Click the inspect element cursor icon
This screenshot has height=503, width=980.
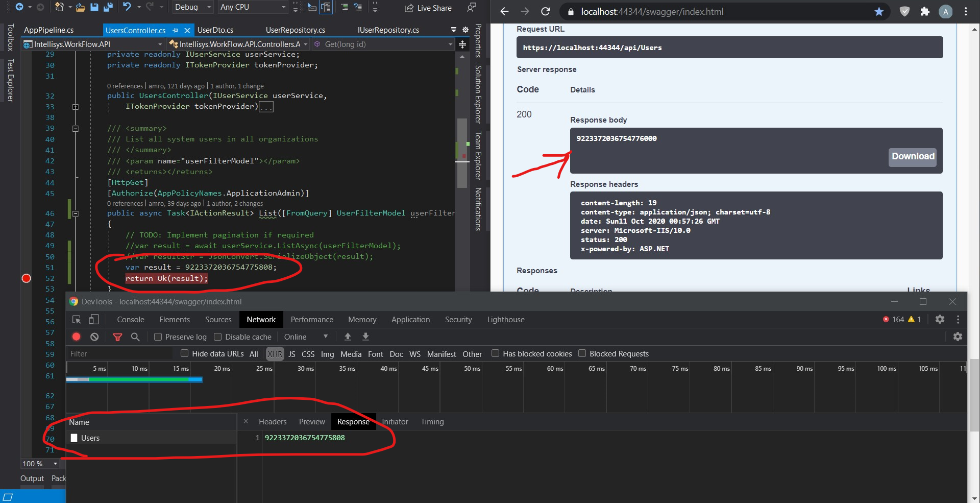pos(77,319)
